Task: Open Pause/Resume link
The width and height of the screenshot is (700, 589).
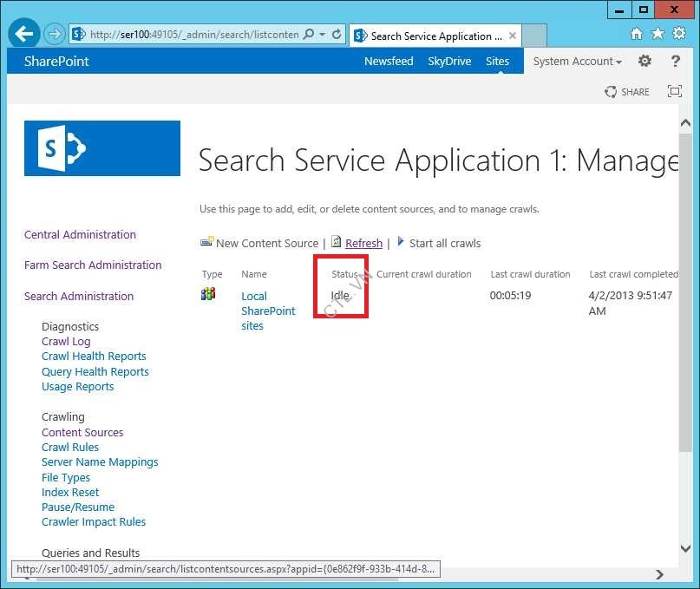Action: pyautogui.click(x=78, y=507)
